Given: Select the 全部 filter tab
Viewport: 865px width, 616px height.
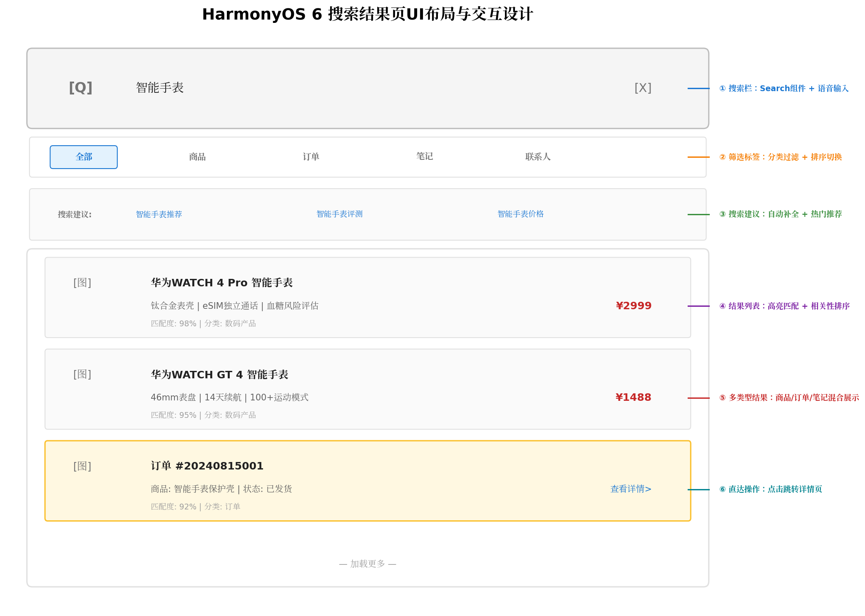Looking at the screenshot, I should tap(84, 157).
